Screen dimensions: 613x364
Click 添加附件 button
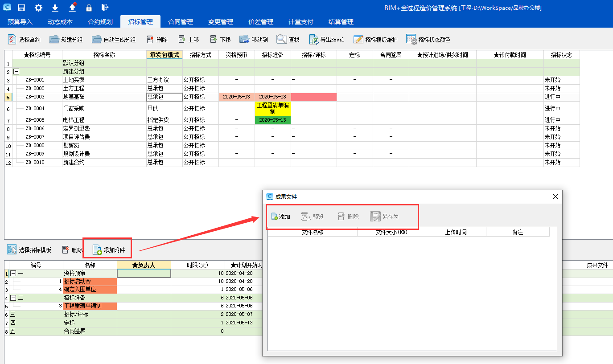109,250
